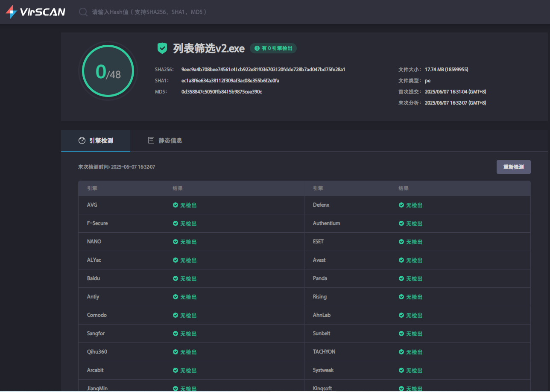Click the green check icon in Avast row
550x392 pixels.
401,260
